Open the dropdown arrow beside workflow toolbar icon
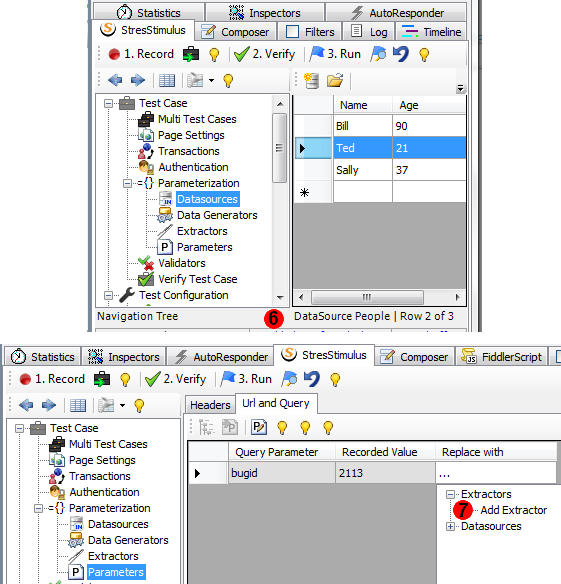Image resolution: width=561 pixels, height=584 pixels. pos(211,80)
